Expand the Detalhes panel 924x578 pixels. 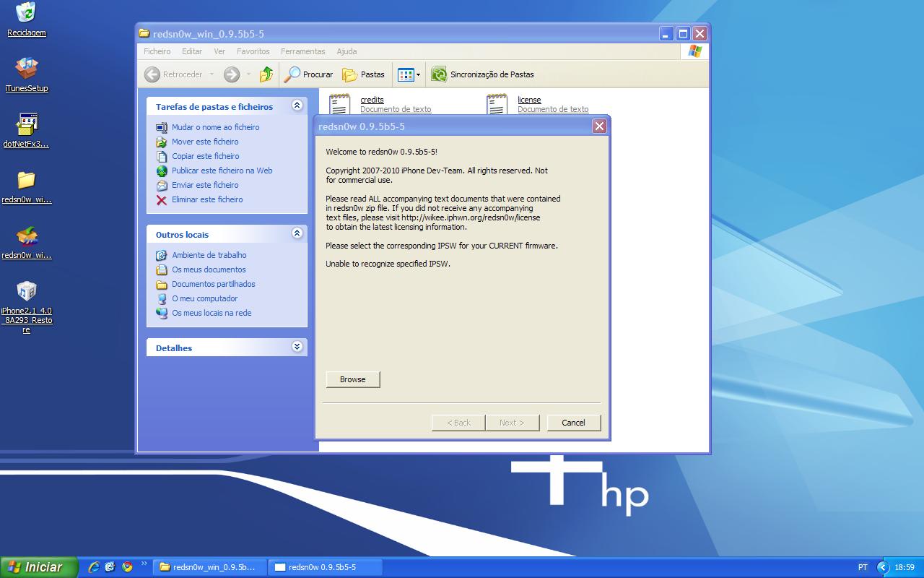click(x=297, y=347)
